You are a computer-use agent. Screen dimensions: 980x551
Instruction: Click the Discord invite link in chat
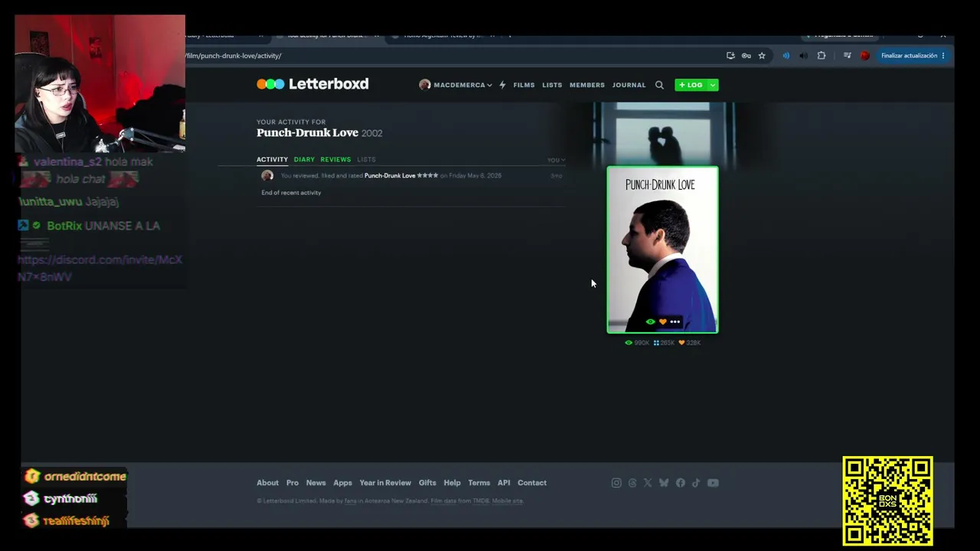(x=100, y=268)
